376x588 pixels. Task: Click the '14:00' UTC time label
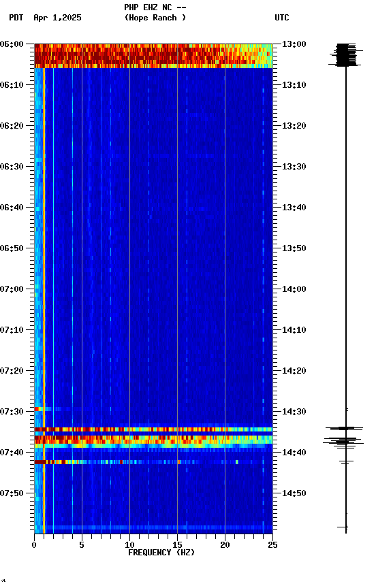point(294,289)
